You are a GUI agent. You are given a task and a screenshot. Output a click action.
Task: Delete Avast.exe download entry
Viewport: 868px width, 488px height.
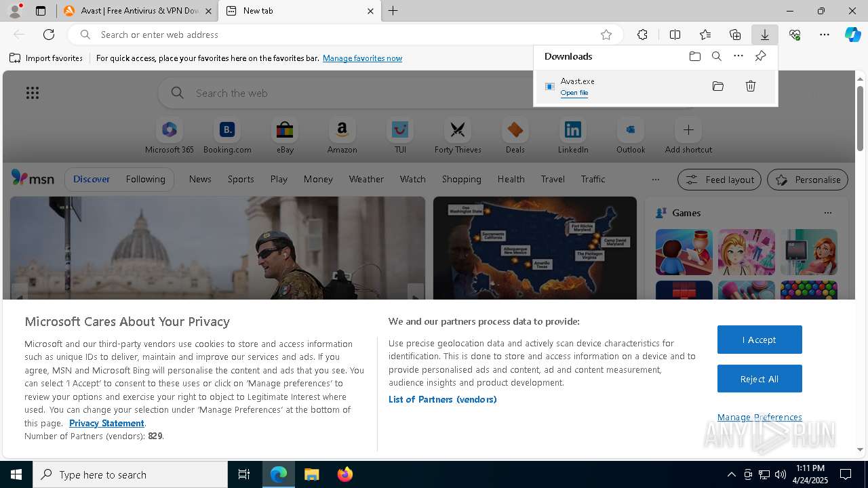coord(751,86)
